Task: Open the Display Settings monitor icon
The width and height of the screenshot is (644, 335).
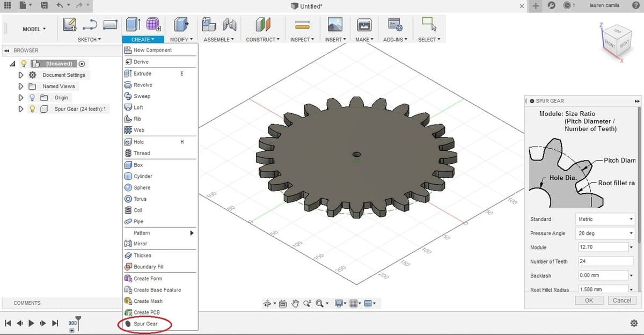Action: tap(339, 303)
